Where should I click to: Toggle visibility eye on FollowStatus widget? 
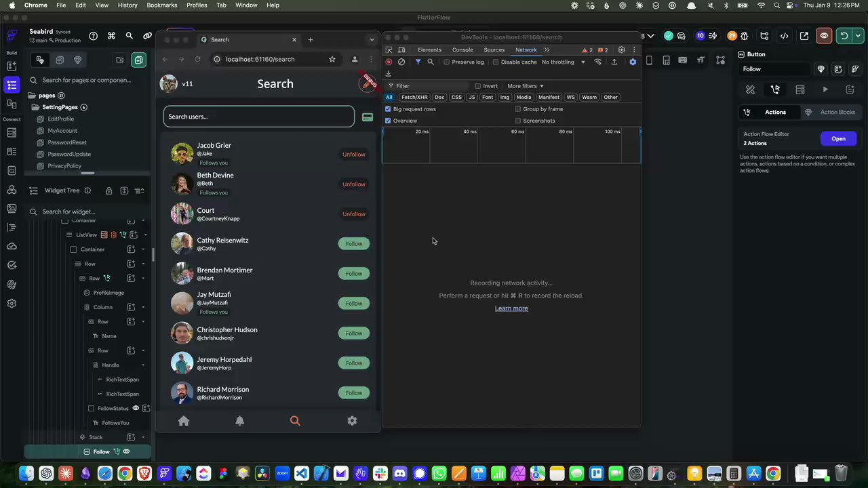(x=136, y=408)
